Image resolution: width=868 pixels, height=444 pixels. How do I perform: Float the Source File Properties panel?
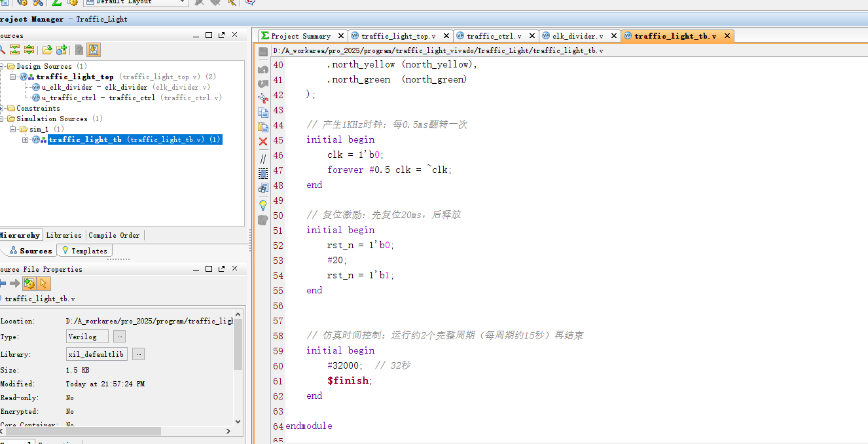click(221, 269)
